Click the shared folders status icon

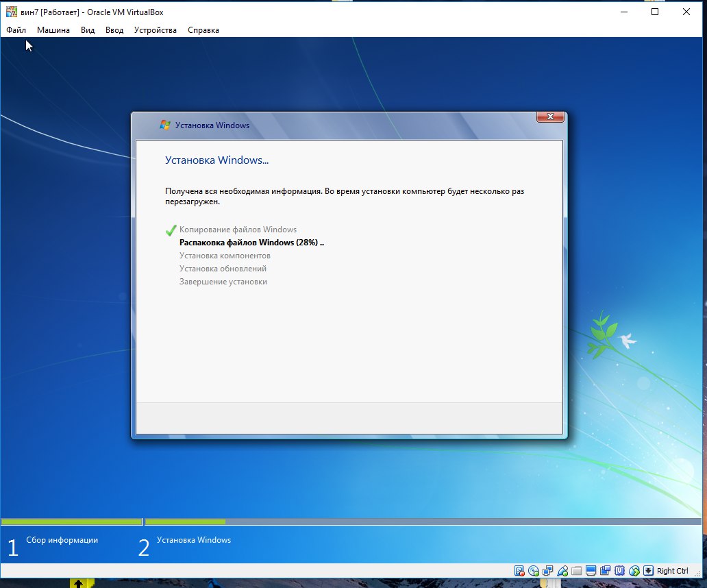click(x=577, y=571)
